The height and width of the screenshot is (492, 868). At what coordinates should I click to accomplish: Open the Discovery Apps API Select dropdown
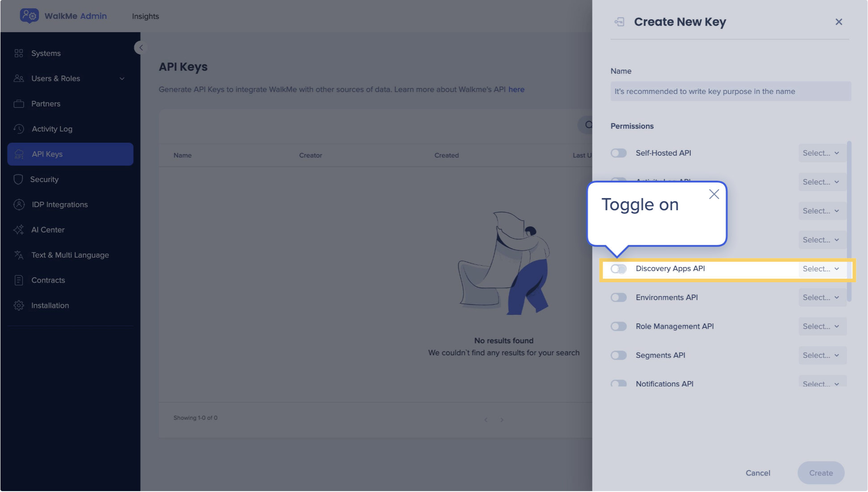[x=822, y=269]
